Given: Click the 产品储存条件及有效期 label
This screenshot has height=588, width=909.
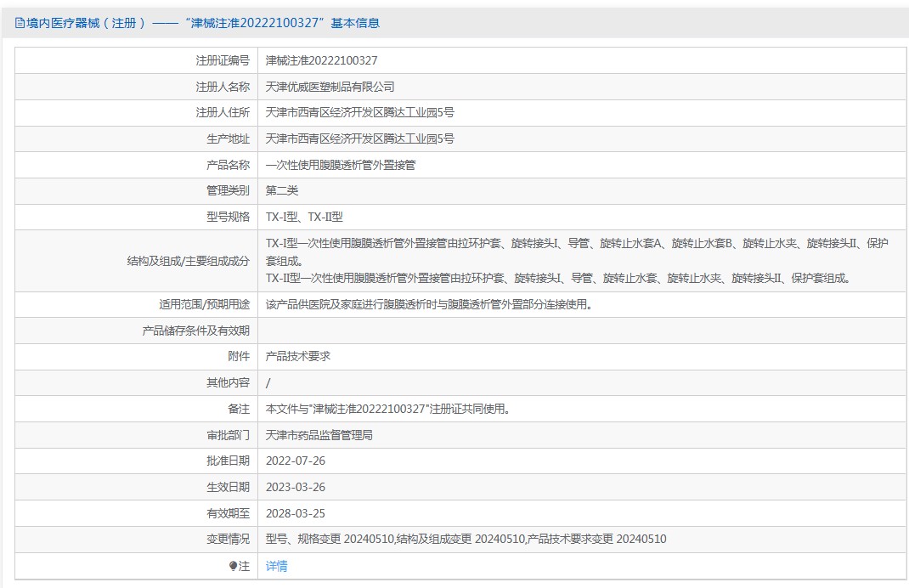Looking at the screenshot, I should click(196, 331).
